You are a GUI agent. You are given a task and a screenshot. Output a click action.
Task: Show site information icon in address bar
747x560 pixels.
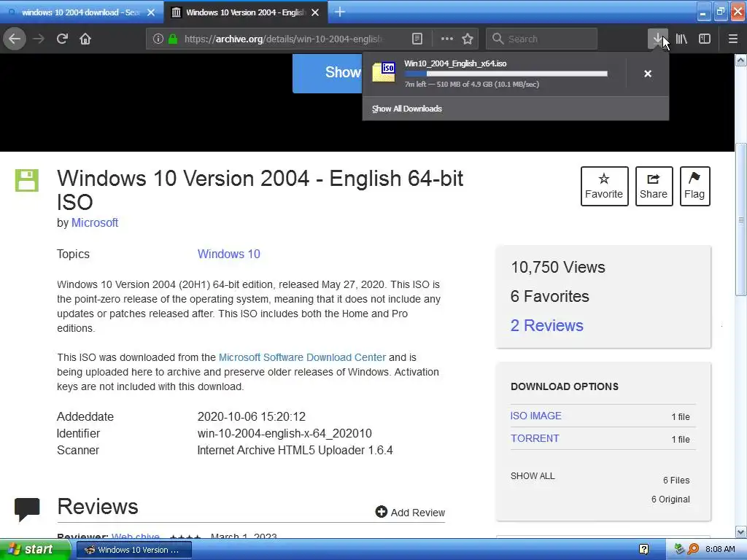pos(158,39)
